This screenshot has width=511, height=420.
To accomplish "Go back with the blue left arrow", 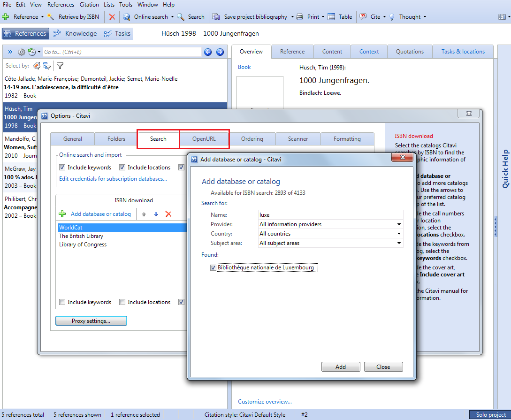I will 208,52.
